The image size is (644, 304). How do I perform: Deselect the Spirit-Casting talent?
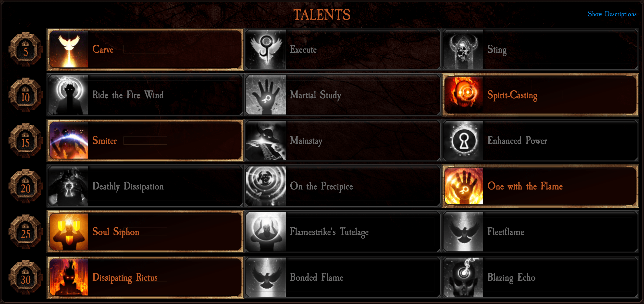pyautogui.click(x=540, y=95)
